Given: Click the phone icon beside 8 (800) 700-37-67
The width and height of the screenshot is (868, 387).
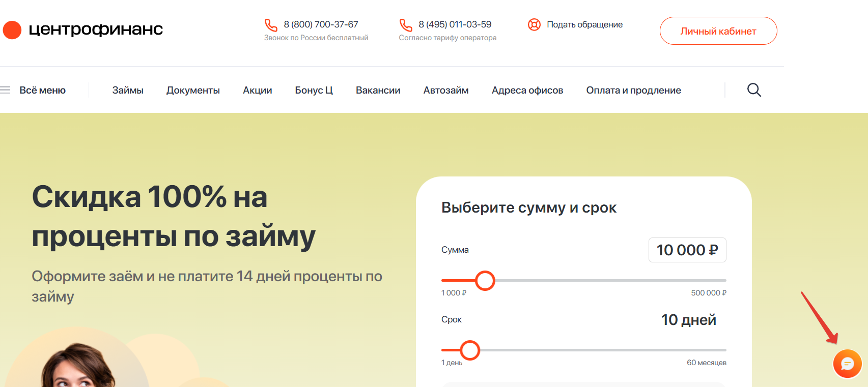Looking at the screenshot, I should pos(271,25).
